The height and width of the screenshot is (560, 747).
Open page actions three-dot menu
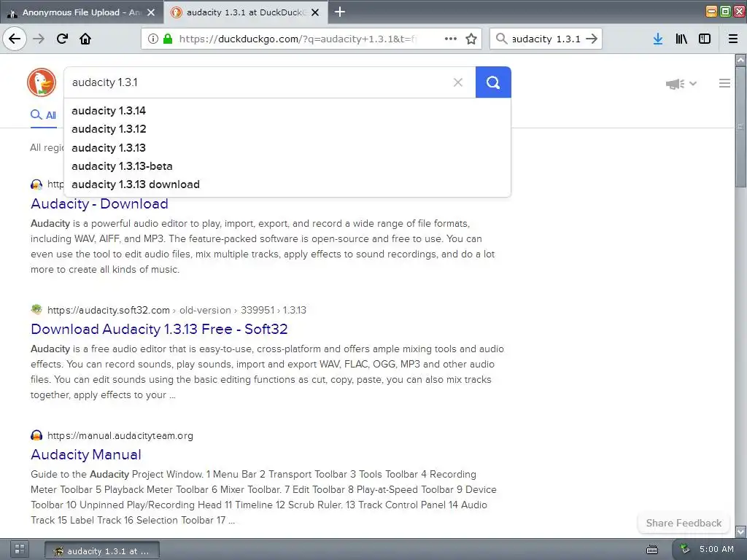click(451, 39)
